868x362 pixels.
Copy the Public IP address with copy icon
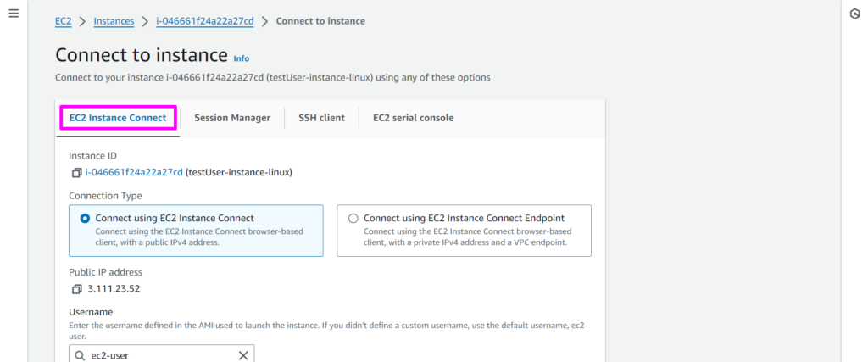pyautogui.click(x=76, y=289)
